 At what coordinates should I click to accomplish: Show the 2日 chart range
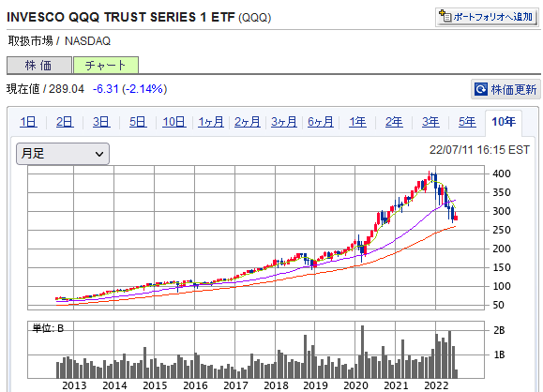tap(65, 122)
